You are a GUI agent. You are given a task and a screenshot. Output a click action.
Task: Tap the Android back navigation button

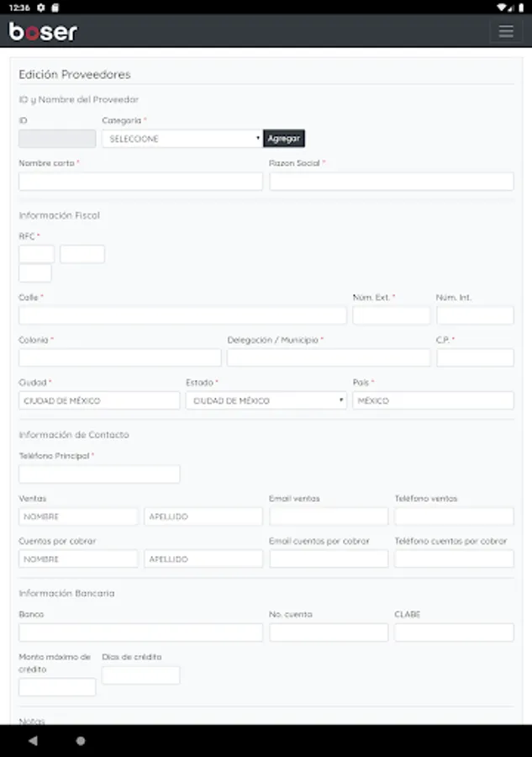33,741
